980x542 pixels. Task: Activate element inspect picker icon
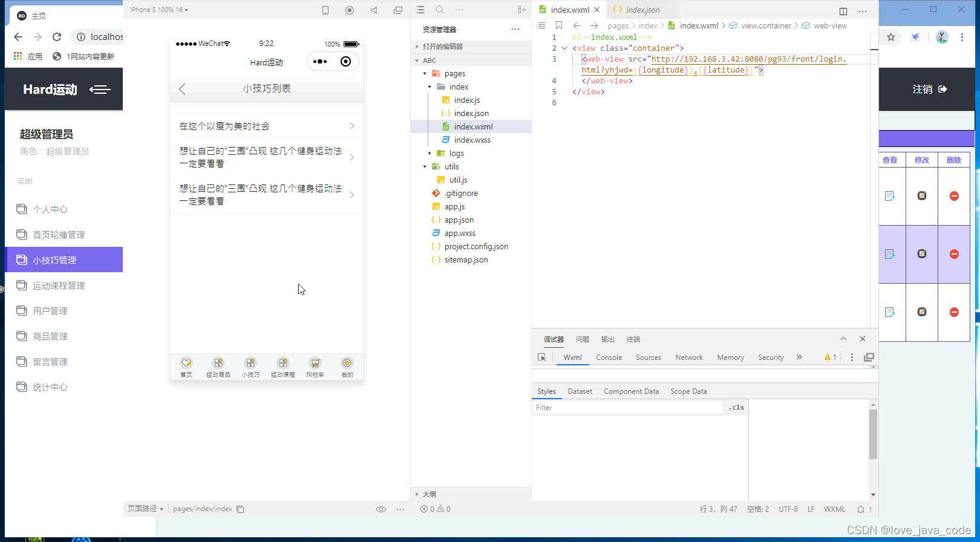point(542,358)
